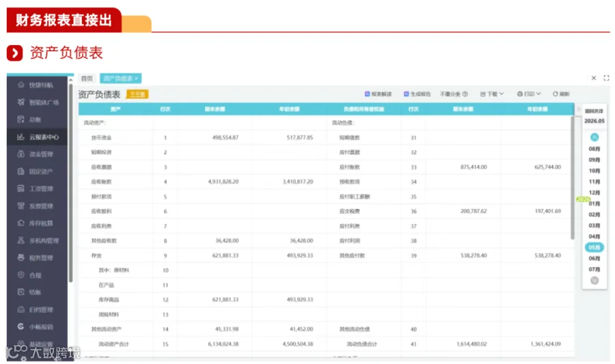
Task: Select 发票管理 sidebar entry
Action: click(36, 206)
